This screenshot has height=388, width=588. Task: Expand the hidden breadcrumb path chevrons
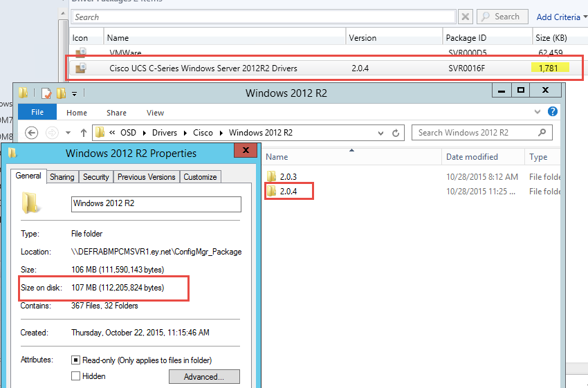coord(112,133)
